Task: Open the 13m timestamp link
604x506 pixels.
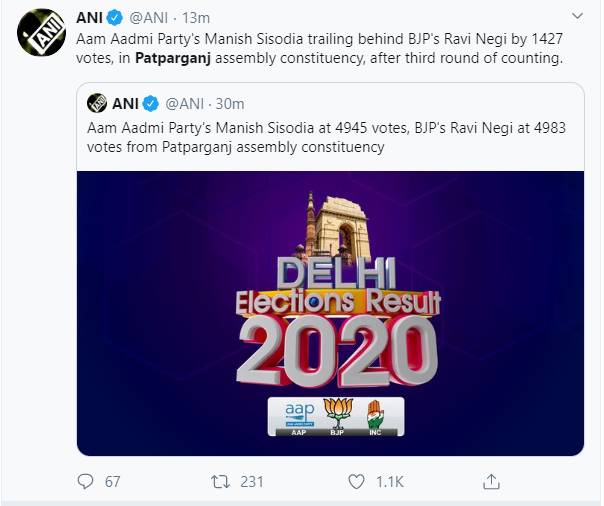Action: (x=196, y=17)
